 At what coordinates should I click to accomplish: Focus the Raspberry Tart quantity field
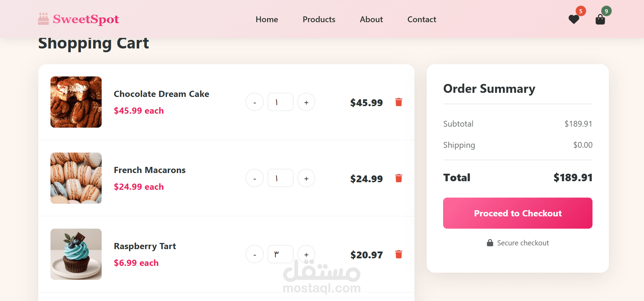tap(280, 254)
